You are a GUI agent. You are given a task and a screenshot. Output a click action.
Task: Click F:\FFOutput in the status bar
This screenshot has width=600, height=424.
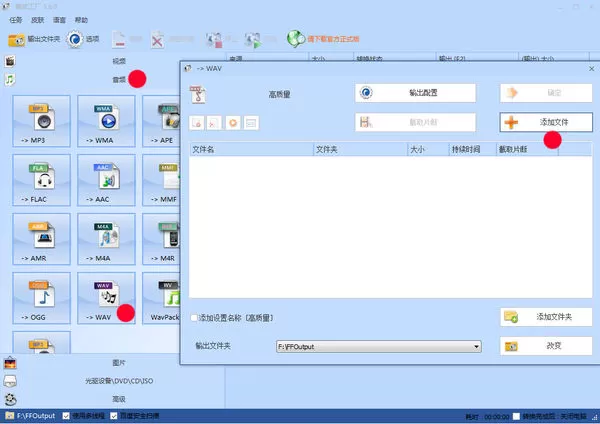[x=36, y=416]
